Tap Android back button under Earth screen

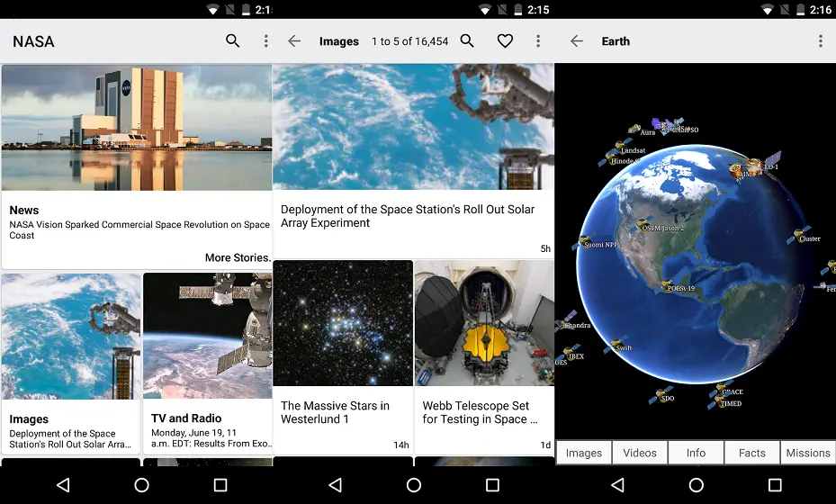click(x=617, y=485)
